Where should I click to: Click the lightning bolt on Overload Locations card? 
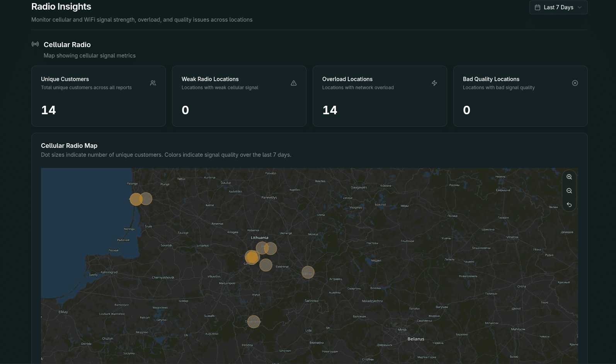click(x=434, y=83)
